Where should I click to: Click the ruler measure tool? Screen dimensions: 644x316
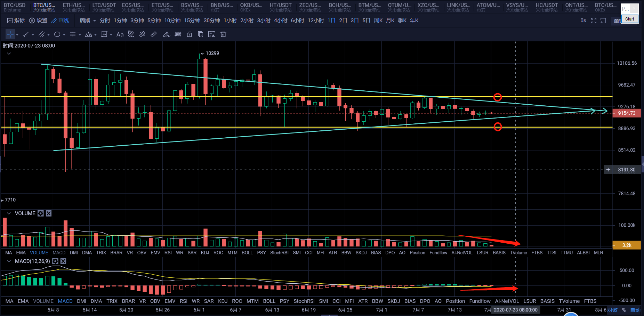tap(154, 34)
